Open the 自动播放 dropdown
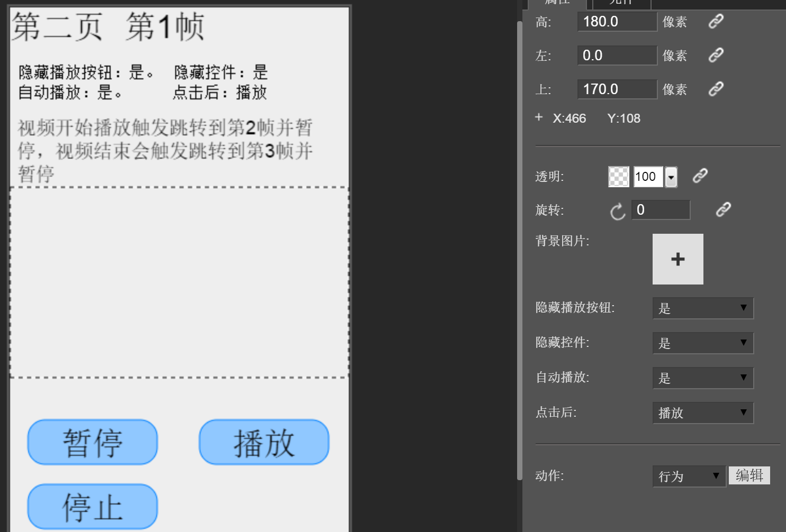The width and height of the screenshot is (786, 532). (702, 378)
